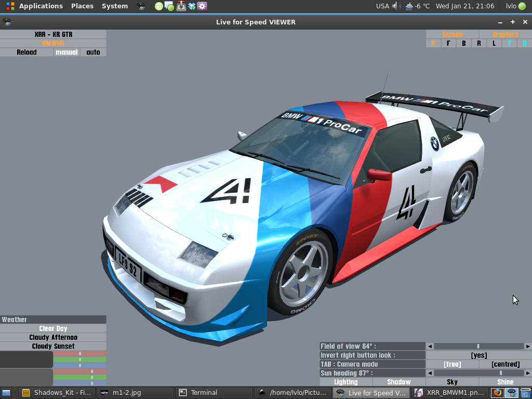Click the Field of view slider
Viewport: 532px width, 399px height.
coord(479,346)
